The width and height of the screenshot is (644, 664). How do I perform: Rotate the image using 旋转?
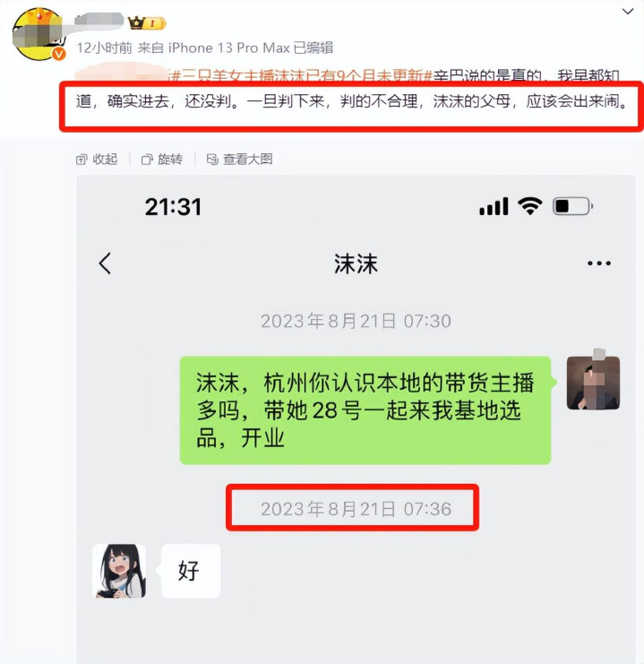pyautogui.click(x=162, y=160)
